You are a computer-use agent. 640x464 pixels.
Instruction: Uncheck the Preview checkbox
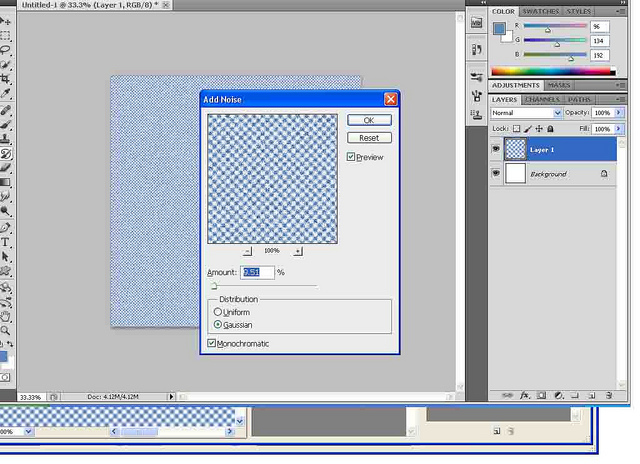(351, 157)
